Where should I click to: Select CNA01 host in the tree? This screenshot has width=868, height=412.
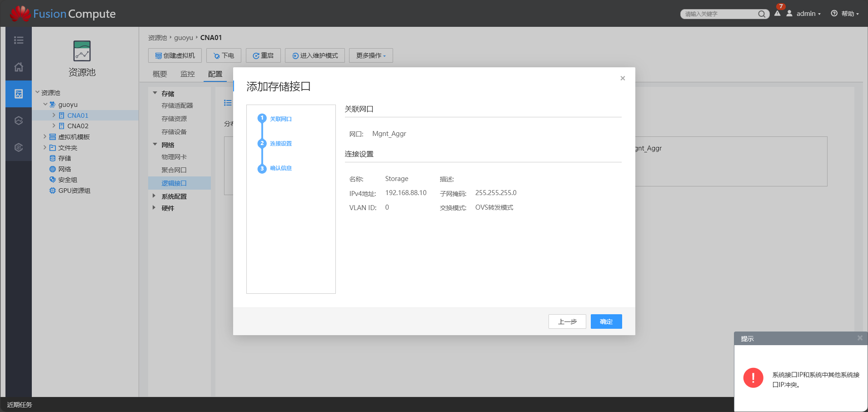(x=78, y=116)
